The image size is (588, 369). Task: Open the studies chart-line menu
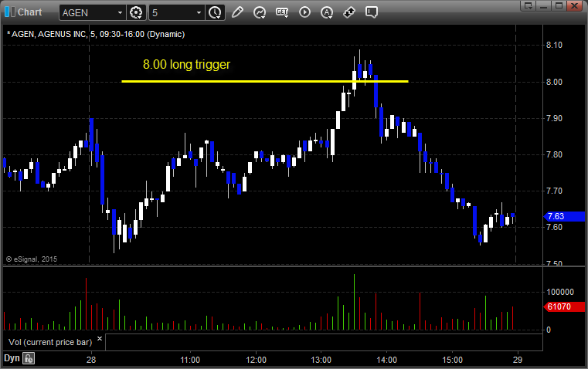260,12
